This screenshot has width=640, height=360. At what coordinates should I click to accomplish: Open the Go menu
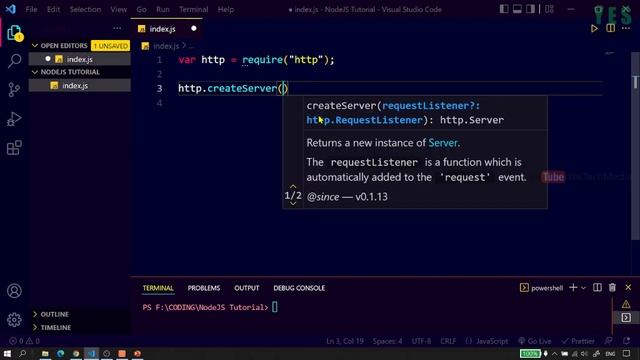pyautogui.click(x=142, y=9)
